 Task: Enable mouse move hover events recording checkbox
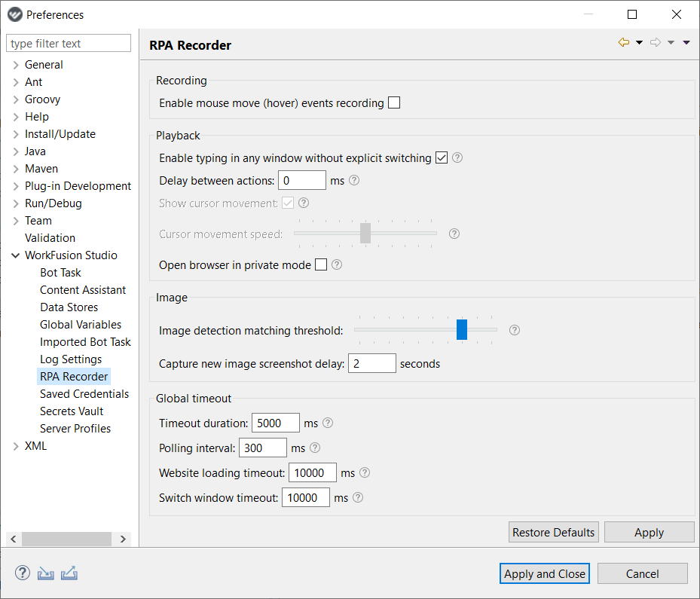[x=394, y=102]
